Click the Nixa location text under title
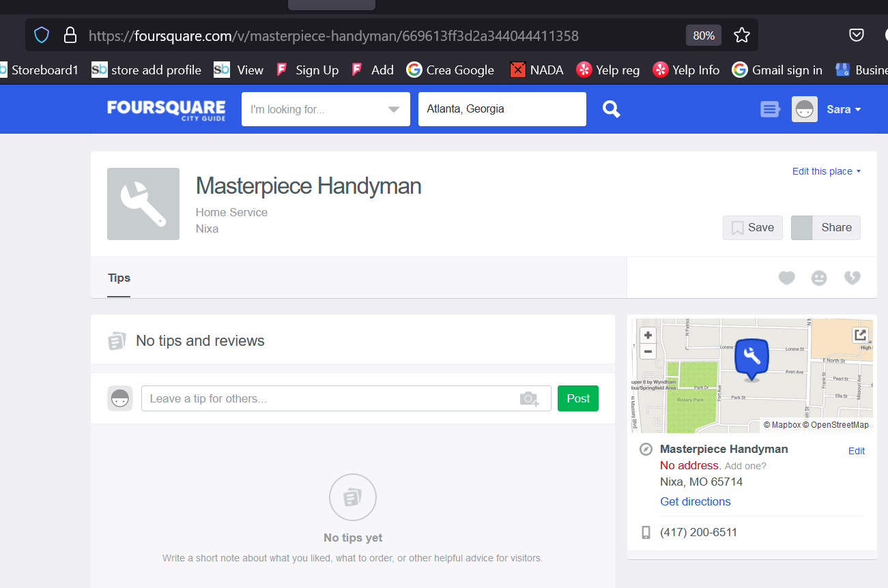The width and height of the screenshot is (888, 588). (207, 229)
